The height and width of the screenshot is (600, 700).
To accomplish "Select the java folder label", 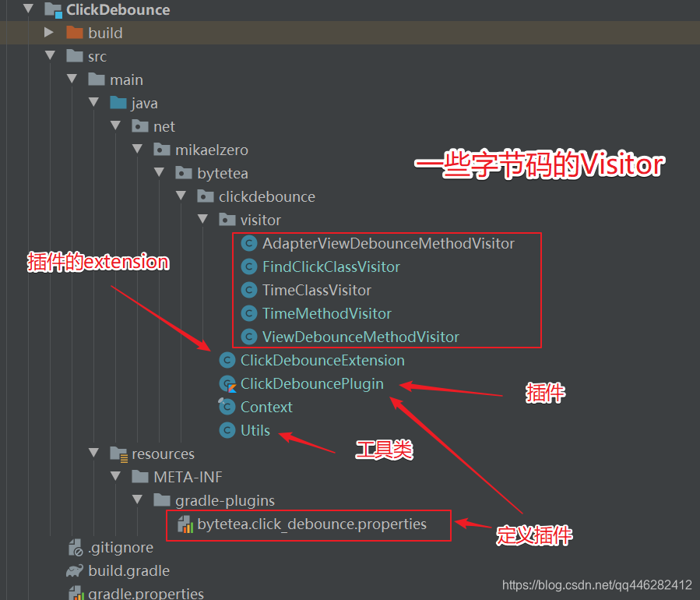I will click(144, 103).
